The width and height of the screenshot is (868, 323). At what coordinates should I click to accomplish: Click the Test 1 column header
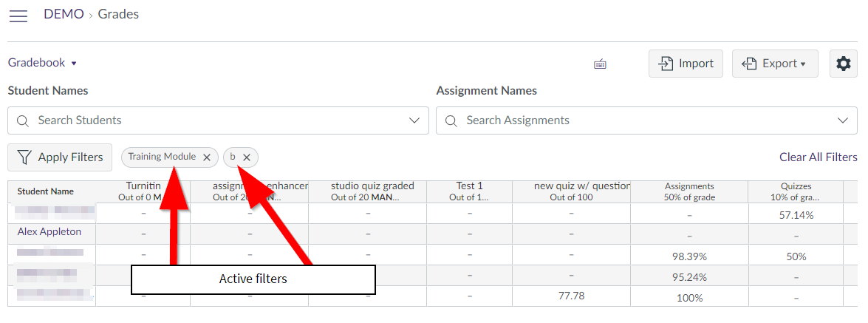tap(469, 191)
